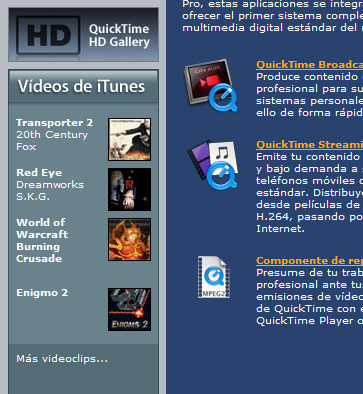Click the Transporter 2 poster thumbnail
The width and height of the screenshot is (363, 394).
(129, 139)
